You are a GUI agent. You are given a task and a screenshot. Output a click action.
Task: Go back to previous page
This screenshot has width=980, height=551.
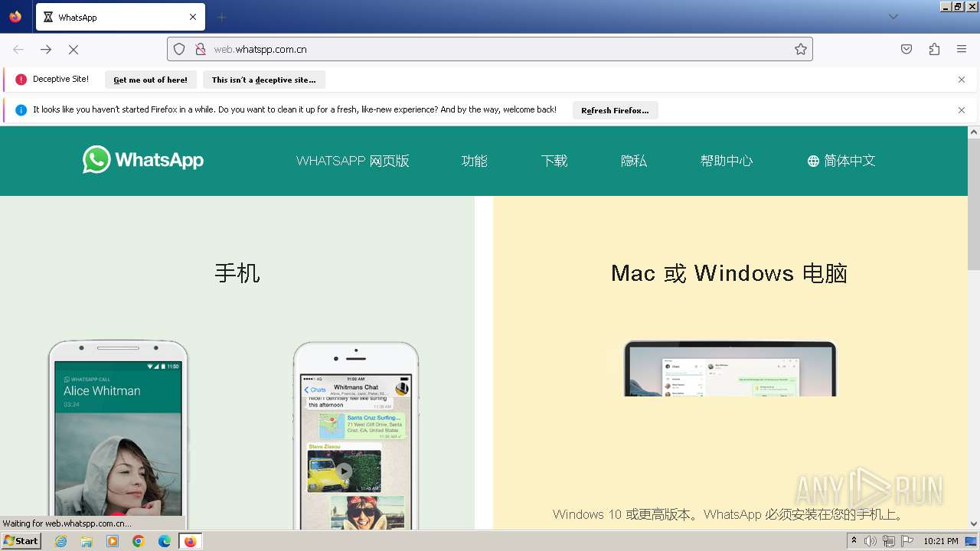click(x=18, y=49)
